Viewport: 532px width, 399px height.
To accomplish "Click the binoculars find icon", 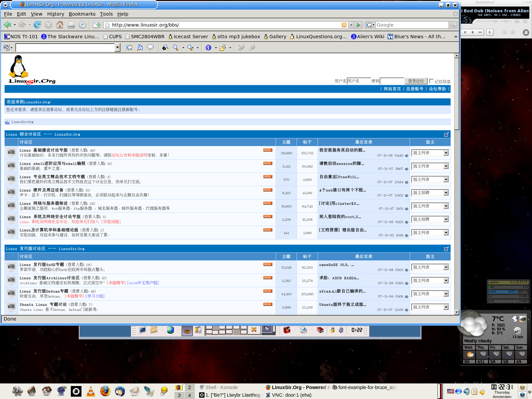I will coord(165,48).
